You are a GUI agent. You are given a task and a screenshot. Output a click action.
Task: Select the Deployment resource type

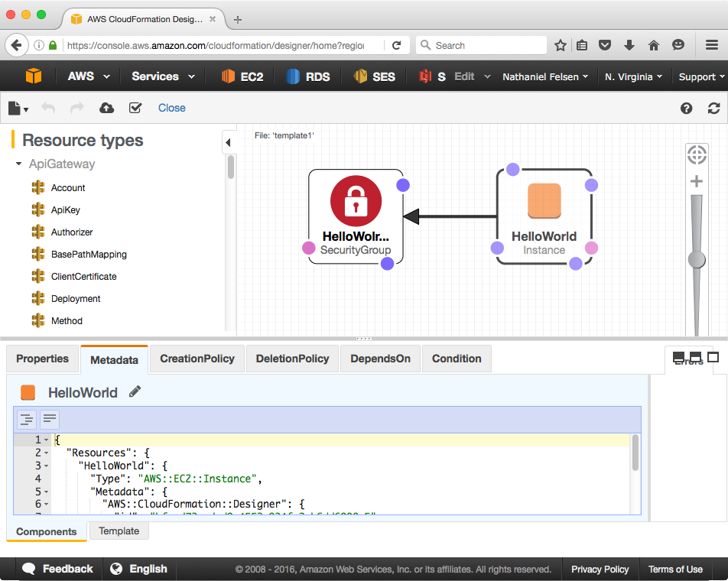(76, 299)
